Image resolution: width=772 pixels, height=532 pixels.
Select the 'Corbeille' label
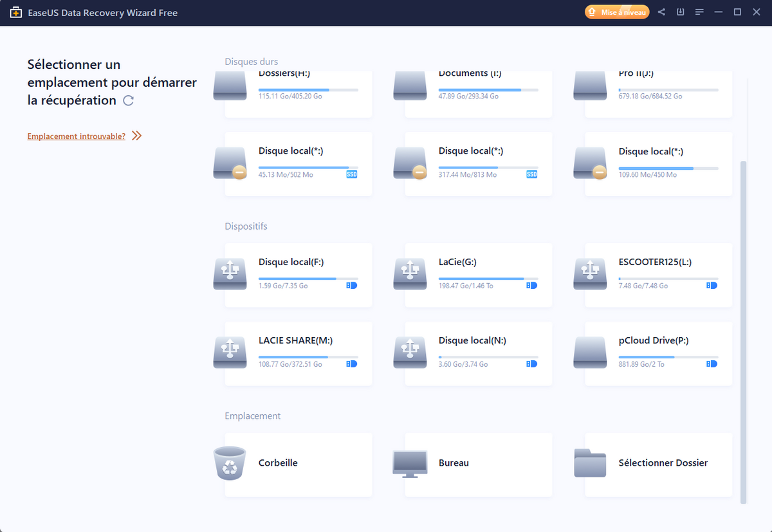[x=278, y=463]
